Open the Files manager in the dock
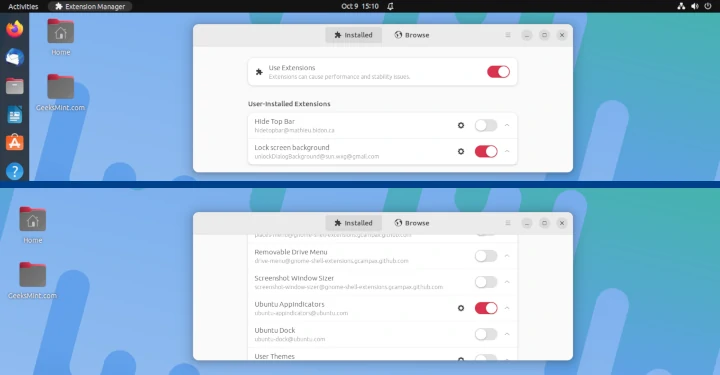The image size is (720, 375). pyautogui.click(x=15, y=86)
